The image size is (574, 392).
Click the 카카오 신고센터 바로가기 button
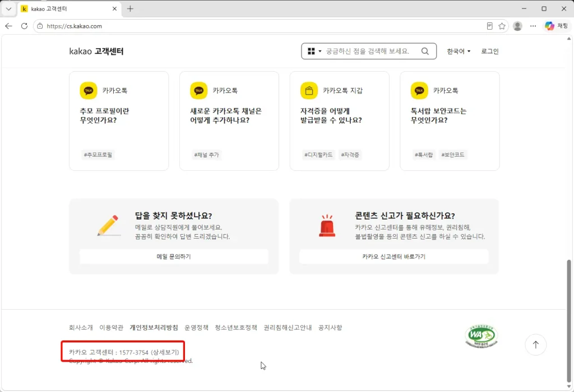[x=394, y=256]
